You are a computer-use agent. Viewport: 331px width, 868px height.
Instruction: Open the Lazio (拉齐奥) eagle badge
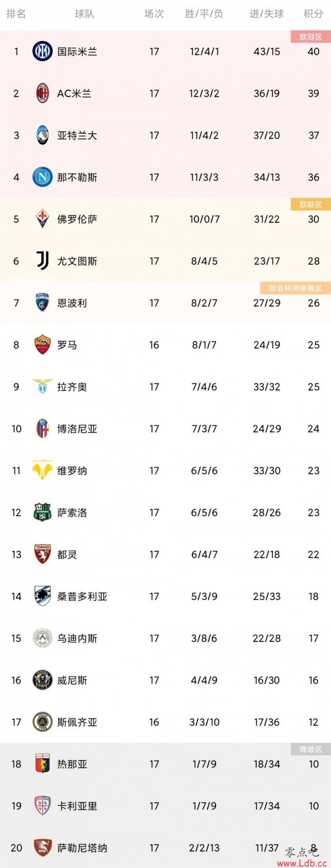(43, 386)
